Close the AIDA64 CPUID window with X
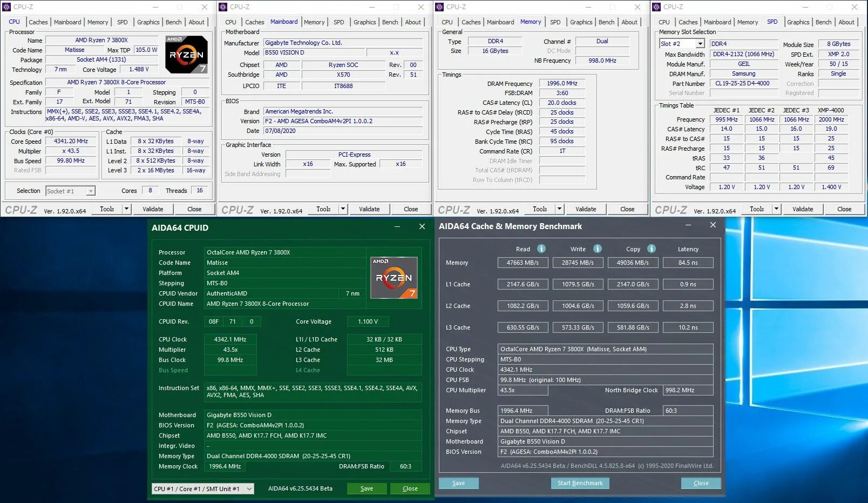868x503 pixels. coord(422,226)
